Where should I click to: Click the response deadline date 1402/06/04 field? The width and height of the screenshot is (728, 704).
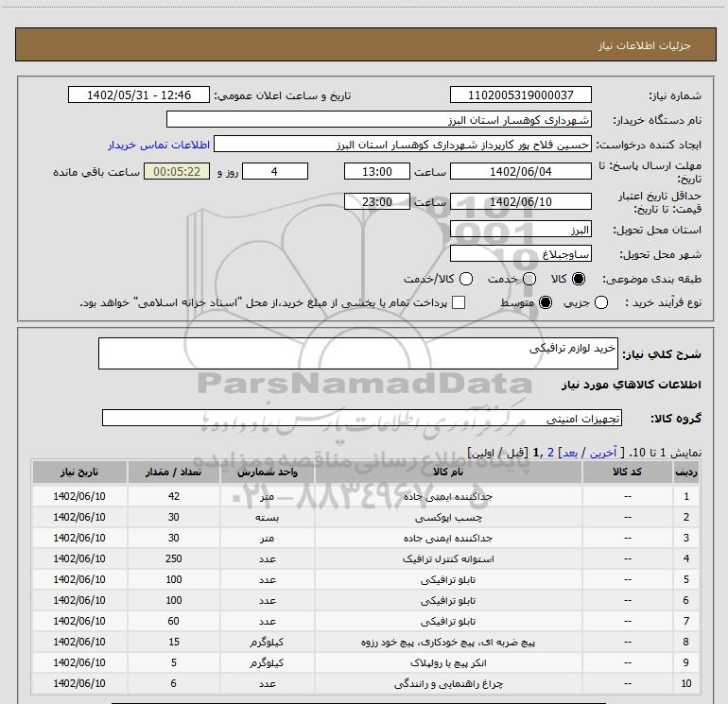tap(520, 171)
